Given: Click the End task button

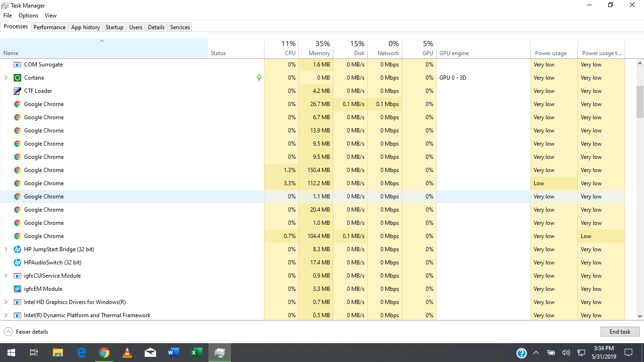Looking at the screenshot, I should (x=620, y=332).
